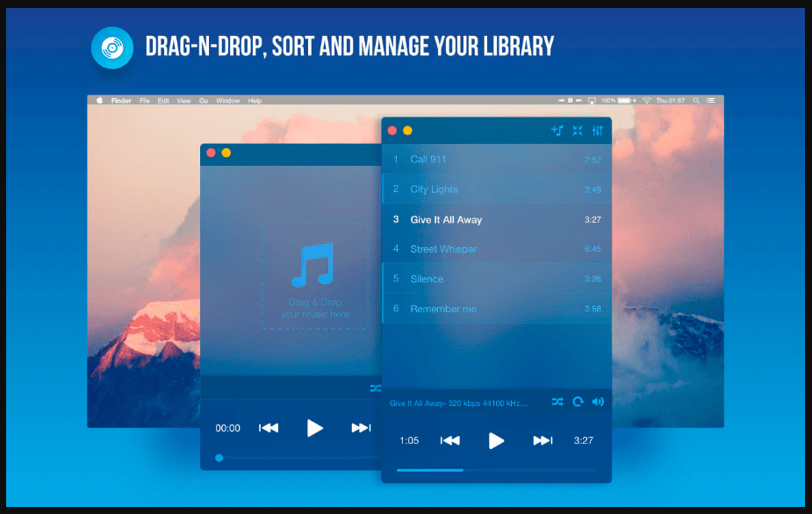Click the seek slider handle in drag-and-drop window
812x514 pixels.
click(x=219, y=458)
